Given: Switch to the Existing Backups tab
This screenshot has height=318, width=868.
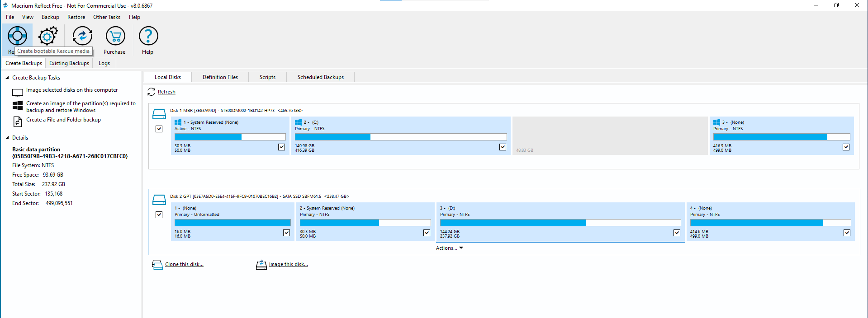Looking at the screenshot, I should [69, 63].
